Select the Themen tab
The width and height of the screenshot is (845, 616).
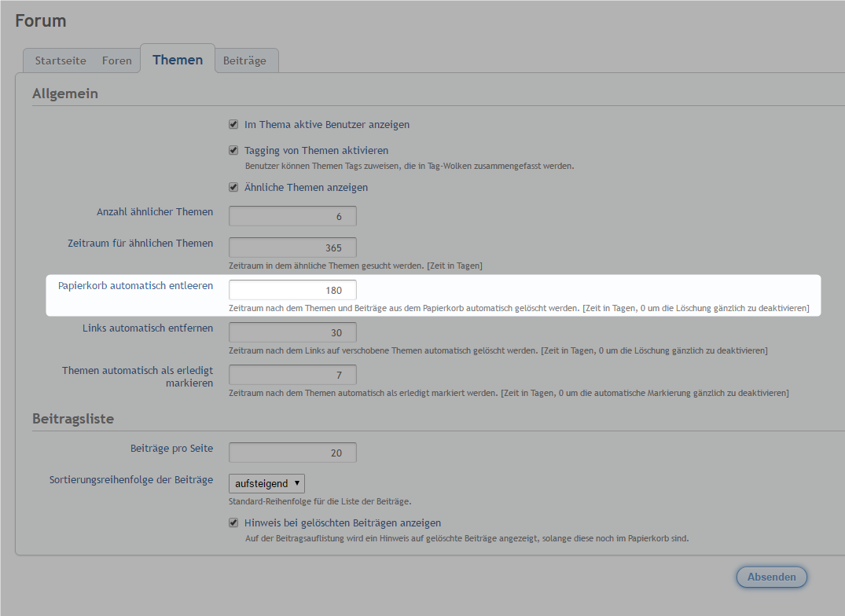tap(178, 60)
